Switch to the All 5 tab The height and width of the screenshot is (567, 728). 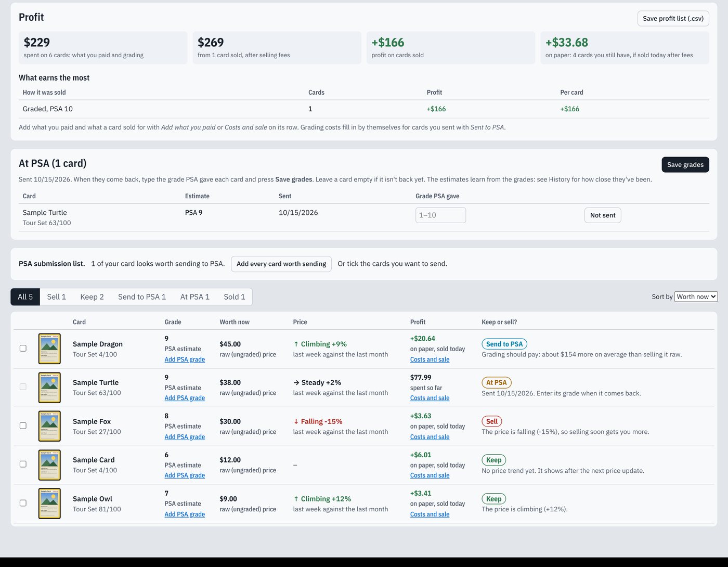point(25,297)
